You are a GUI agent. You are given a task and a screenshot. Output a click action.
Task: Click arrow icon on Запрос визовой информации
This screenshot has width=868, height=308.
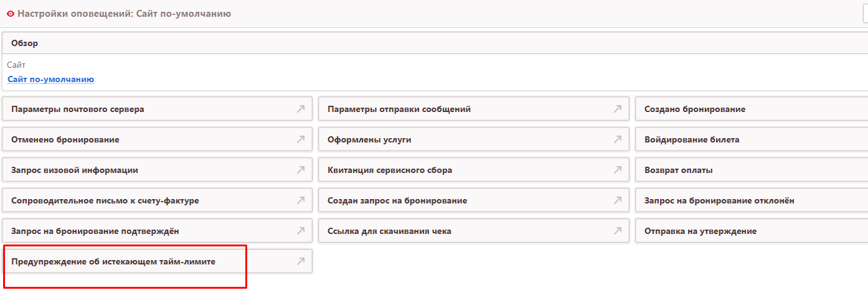300,170
